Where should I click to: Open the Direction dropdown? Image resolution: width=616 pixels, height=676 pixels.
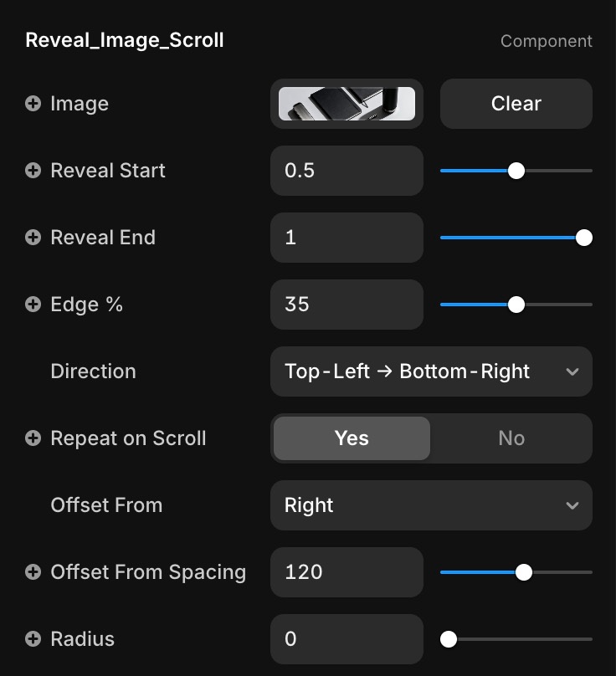[431, 371]
